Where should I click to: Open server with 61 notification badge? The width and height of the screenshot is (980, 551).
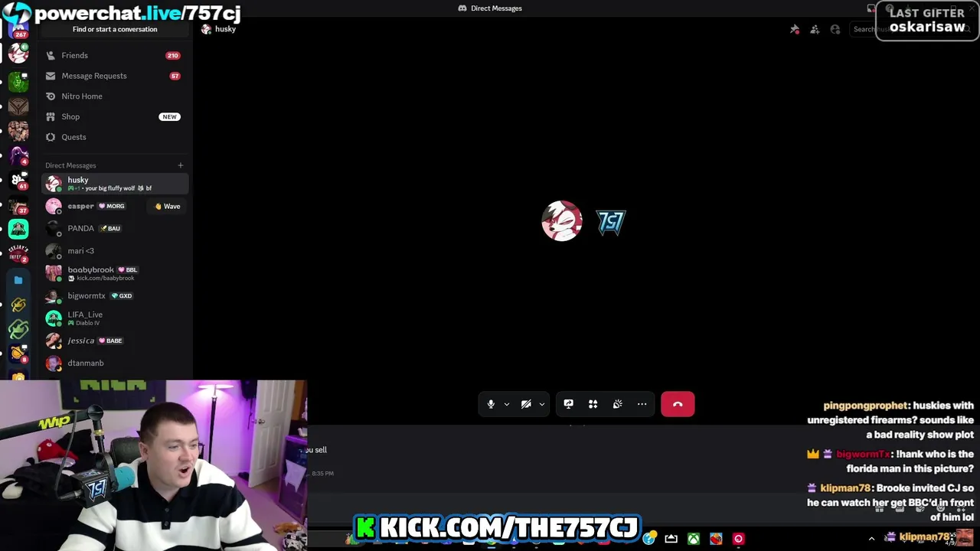(18, 181)
